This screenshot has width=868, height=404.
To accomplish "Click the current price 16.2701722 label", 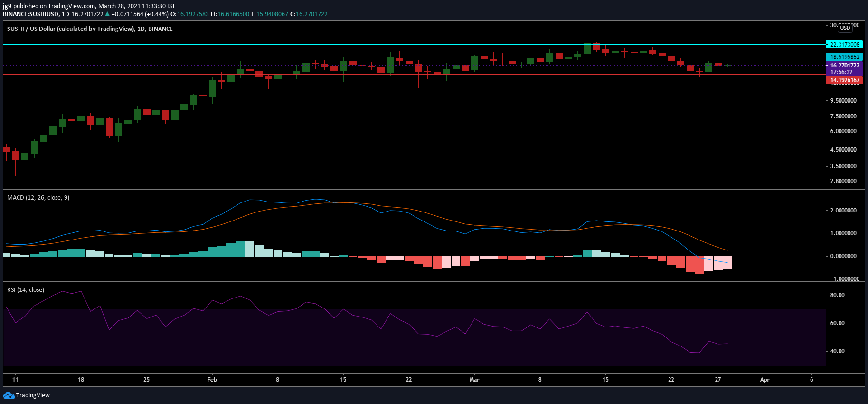I will coord(845,66).
